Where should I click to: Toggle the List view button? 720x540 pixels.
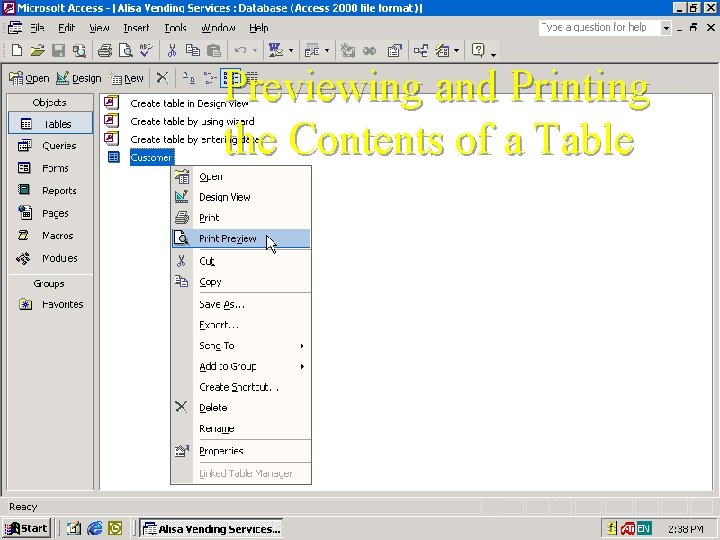coord(230,78)
